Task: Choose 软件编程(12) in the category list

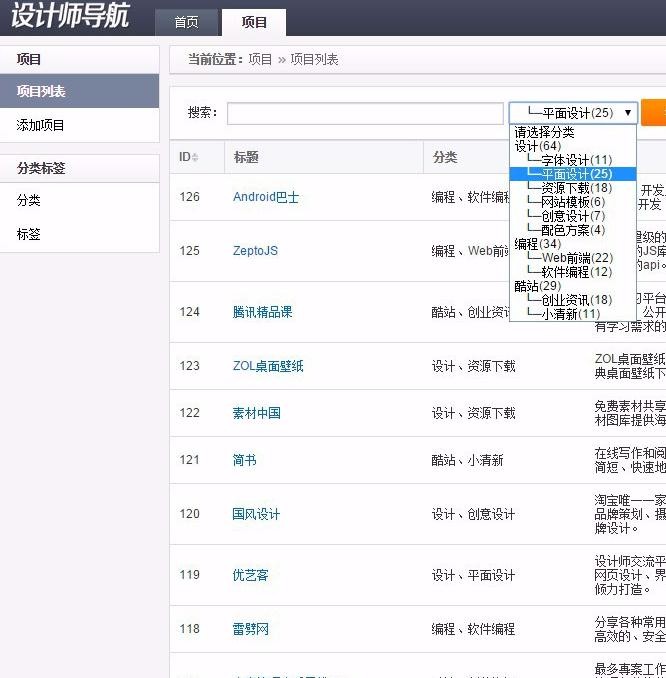Action: 573,272
